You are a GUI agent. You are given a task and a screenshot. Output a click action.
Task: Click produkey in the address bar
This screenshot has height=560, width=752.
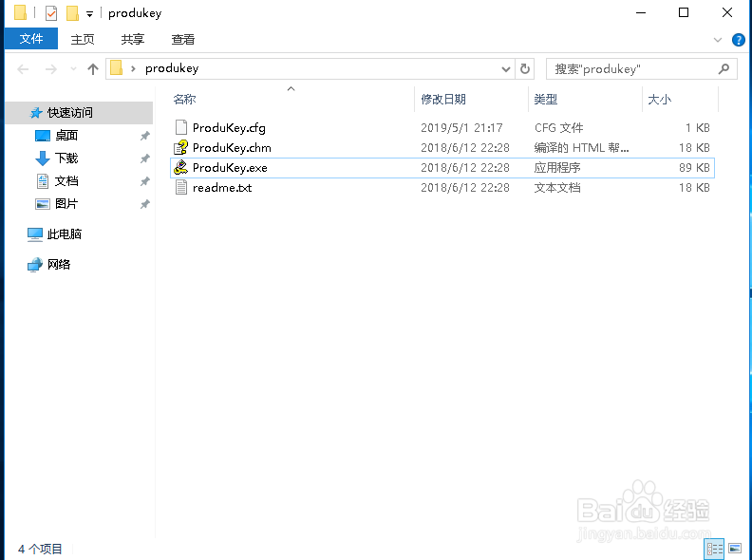(172, 68)
